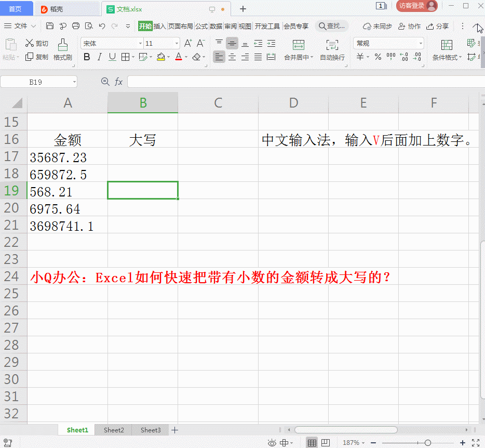Switch to the 页面布局 ribbon tab
This screenshot has width=485, height=448.
(180, 27)
